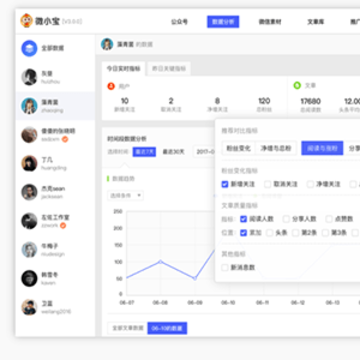Click the 全部文章数据 button below the chart

(128, 328)
